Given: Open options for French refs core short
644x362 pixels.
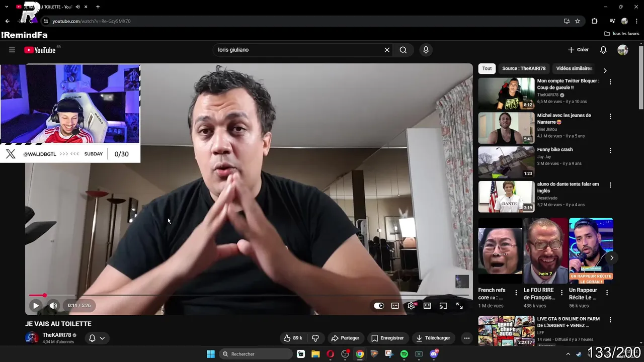Looking at the screenshot, I should [x=516, y=293].
